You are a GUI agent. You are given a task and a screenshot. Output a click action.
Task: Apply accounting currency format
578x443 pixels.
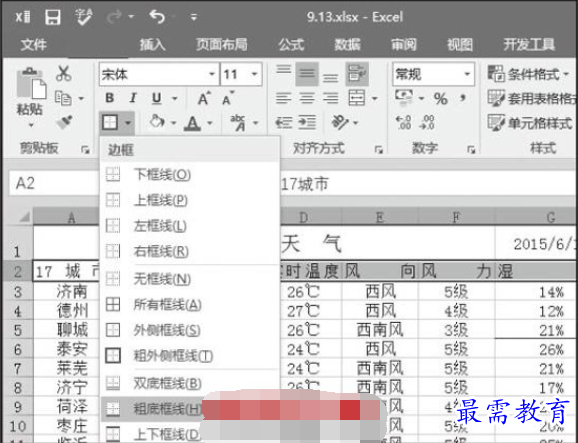(404, 97)
